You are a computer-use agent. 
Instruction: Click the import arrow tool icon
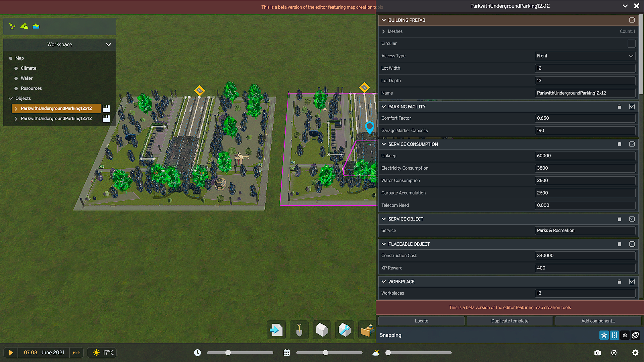point(276,330)
